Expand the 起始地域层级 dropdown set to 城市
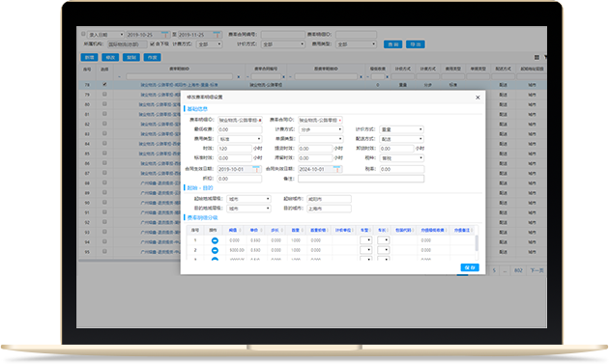The height and width of the screenshot is (364, 609). tap(248, 199)
